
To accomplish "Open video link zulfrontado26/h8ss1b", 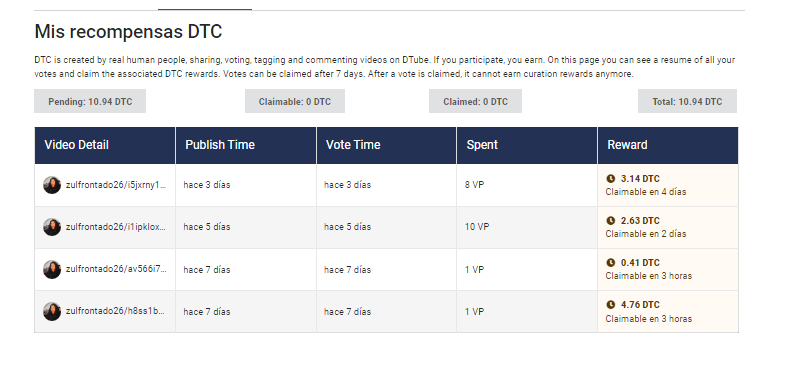I will coord(116,311).
